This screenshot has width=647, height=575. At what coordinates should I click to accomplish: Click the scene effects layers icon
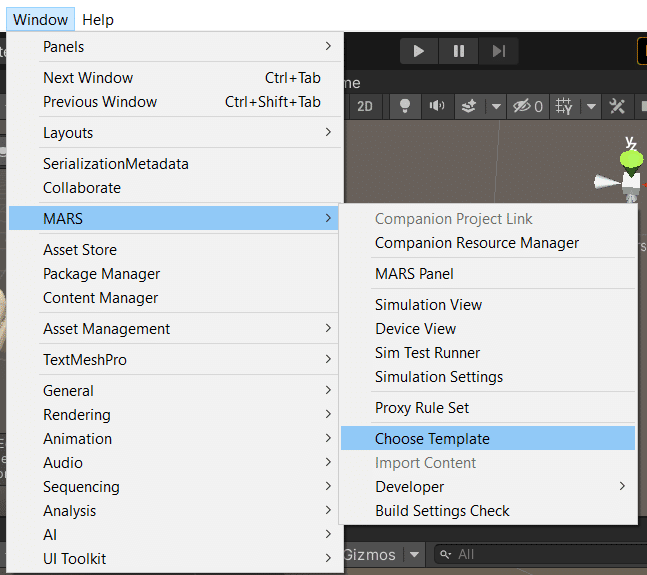click(470, 106)
